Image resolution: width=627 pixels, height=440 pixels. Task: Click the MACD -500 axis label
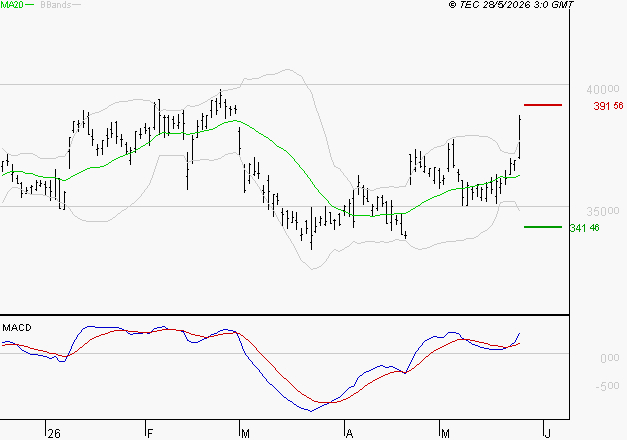[x=607, y=386]
